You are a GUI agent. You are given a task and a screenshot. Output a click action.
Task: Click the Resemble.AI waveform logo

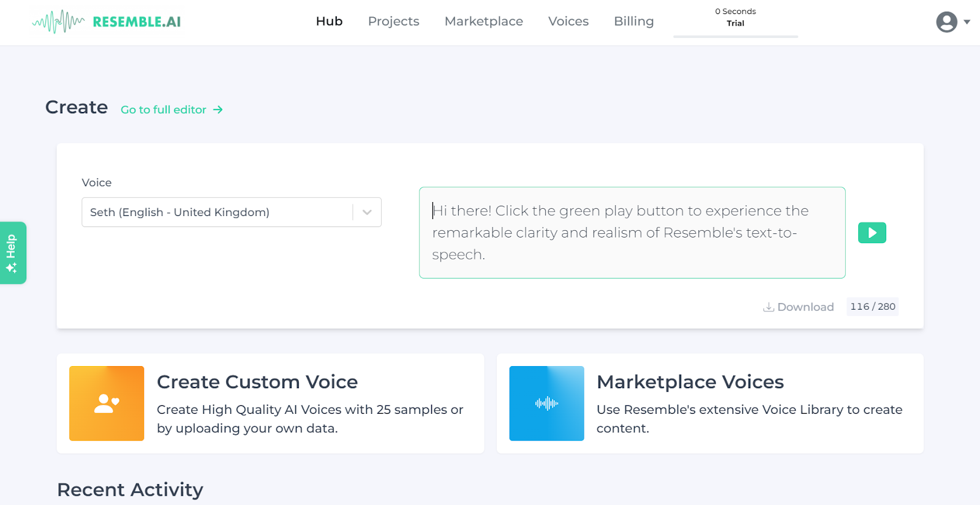point(107,21)
